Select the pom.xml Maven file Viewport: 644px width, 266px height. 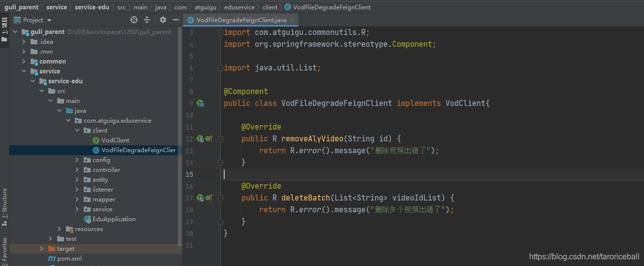click(65, 259)
